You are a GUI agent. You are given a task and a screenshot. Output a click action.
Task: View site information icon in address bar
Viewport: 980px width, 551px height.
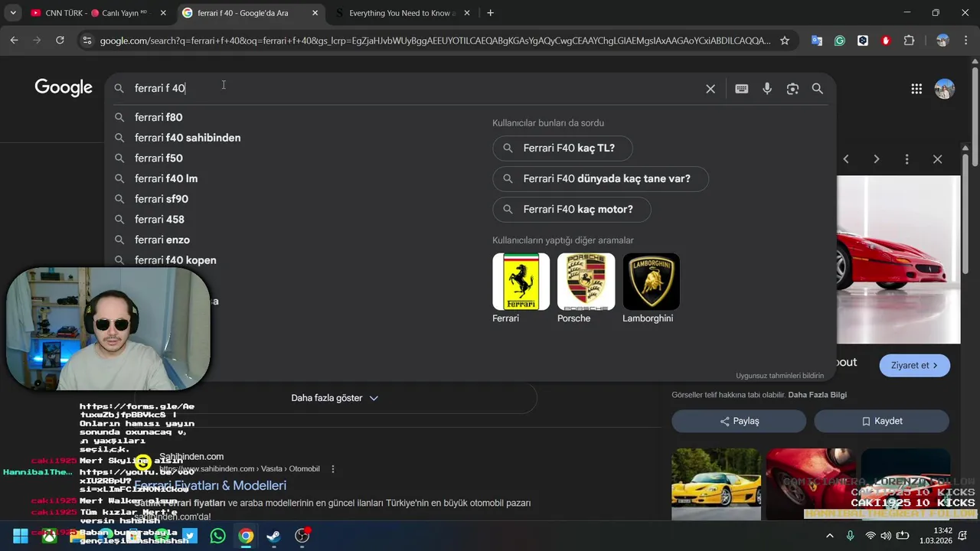point(87,41)
